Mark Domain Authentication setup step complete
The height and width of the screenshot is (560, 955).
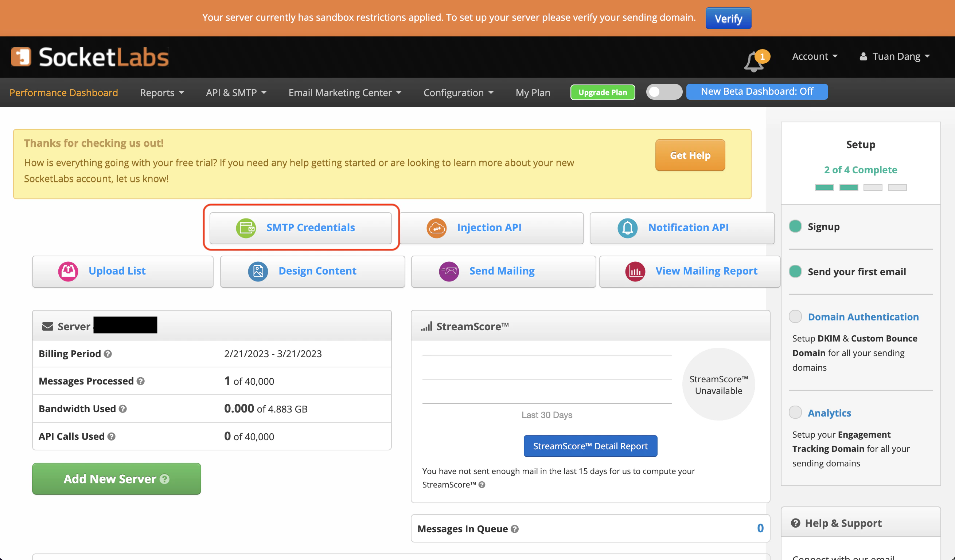(x=795, y=316)
